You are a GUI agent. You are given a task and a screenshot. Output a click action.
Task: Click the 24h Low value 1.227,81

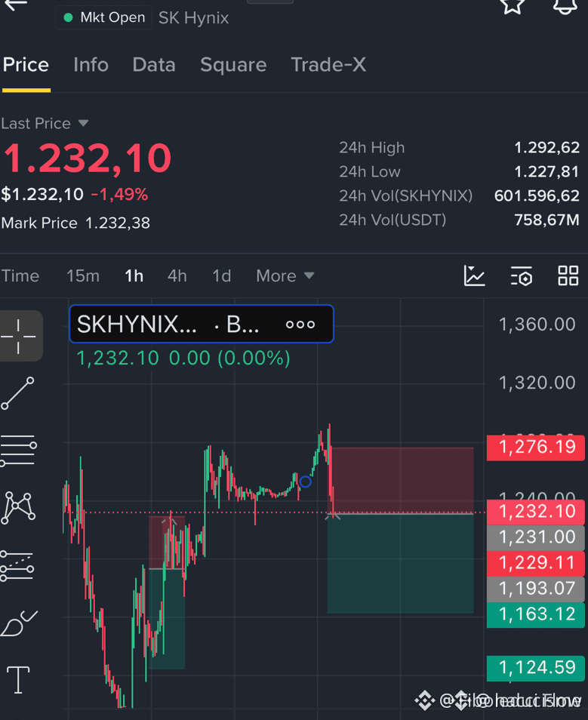click(546, 172)
